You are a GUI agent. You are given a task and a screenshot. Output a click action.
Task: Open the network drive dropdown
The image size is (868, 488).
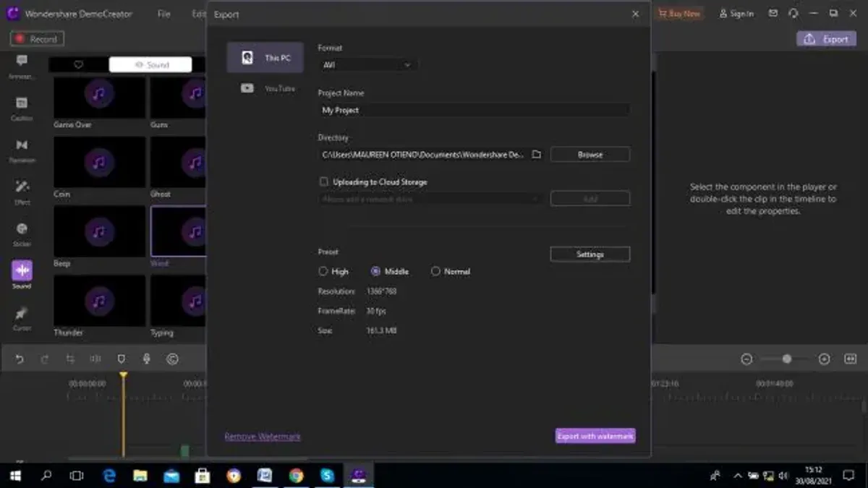(430, 199)
